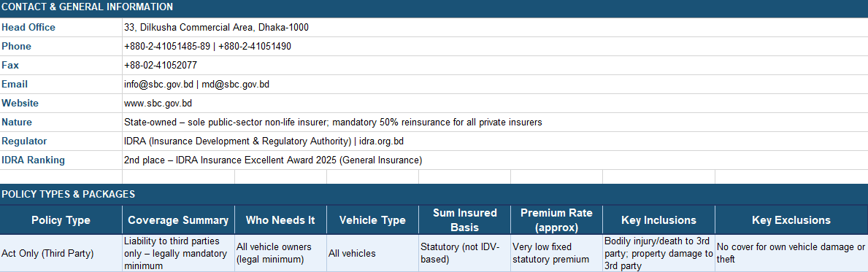Select the POLICY TYPES & PACKAGES header

pyautogui.click(x=434, y=194)
